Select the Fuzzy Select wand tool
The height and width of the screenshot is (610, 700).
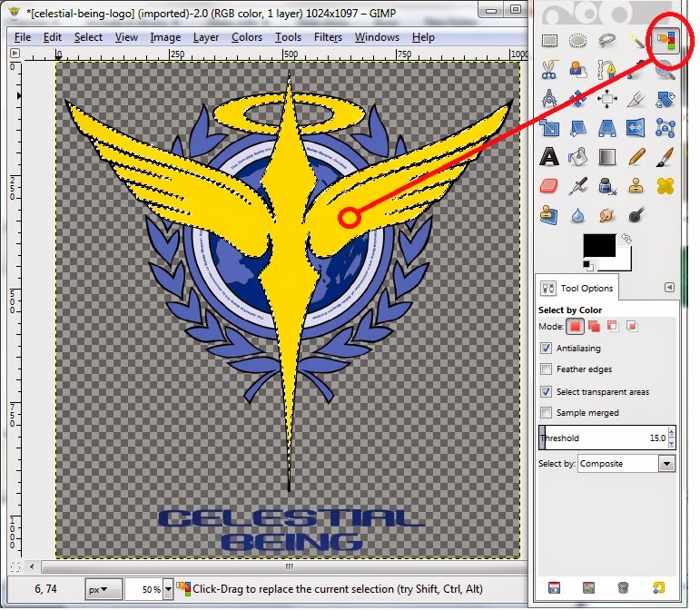pos(636,41)
